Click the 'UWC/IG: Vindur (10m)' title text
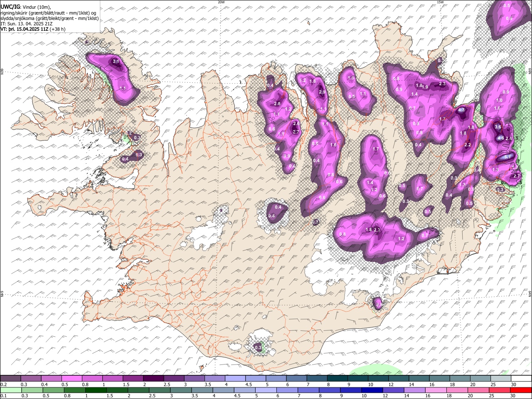Screen dimensions: 532x399 (26, 7)
